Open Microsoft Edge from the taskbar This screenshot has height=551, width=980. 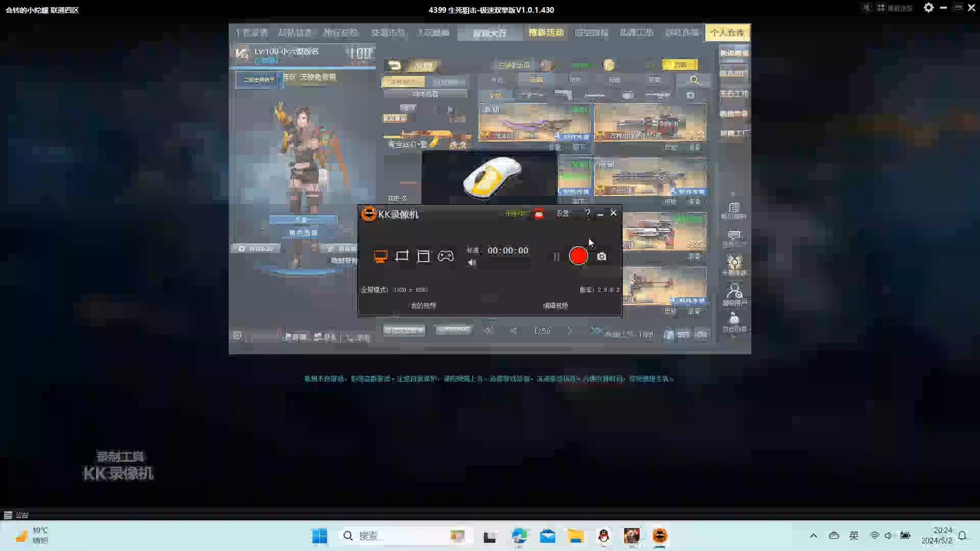point(519,536)
